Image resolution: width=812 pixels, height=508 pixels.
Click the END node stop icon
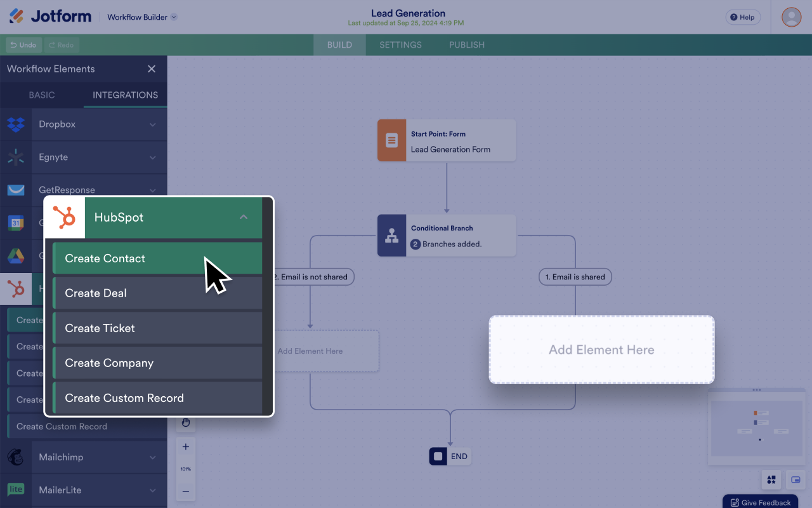pos(438,457)
